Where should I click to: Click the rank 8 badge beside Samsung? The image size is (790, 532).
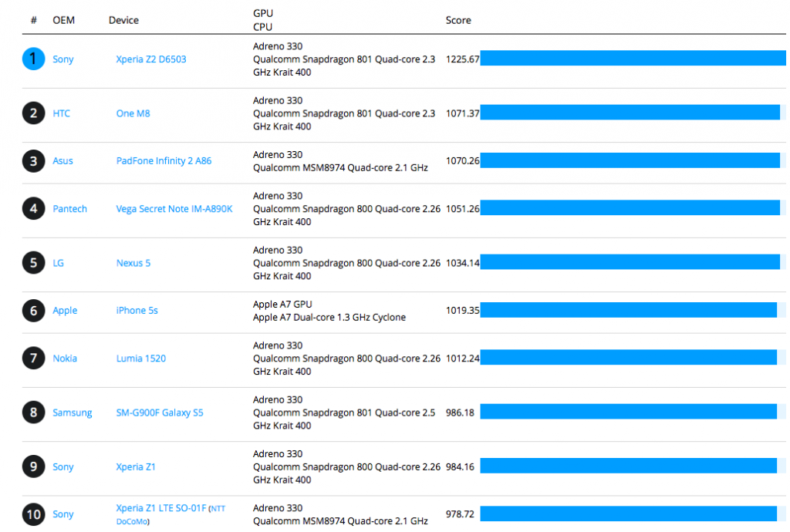[33, 412]
